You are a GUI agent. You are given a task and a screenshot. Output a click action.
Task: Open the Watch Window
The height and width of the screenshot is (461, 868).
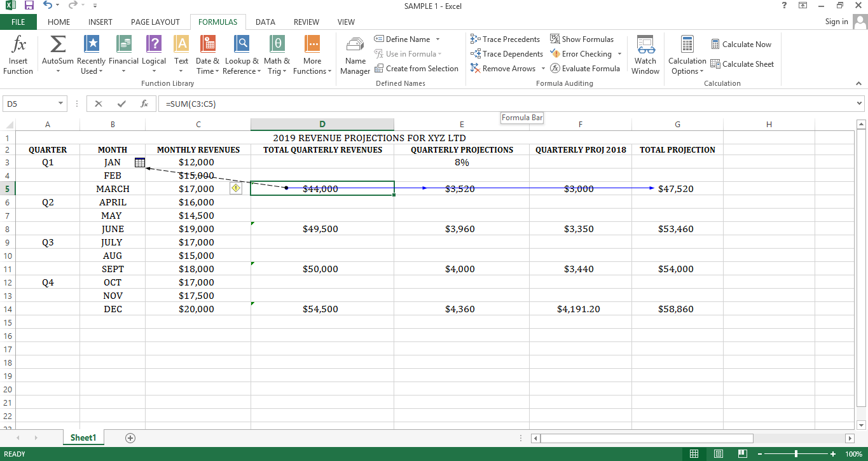[x=645, y=54]
